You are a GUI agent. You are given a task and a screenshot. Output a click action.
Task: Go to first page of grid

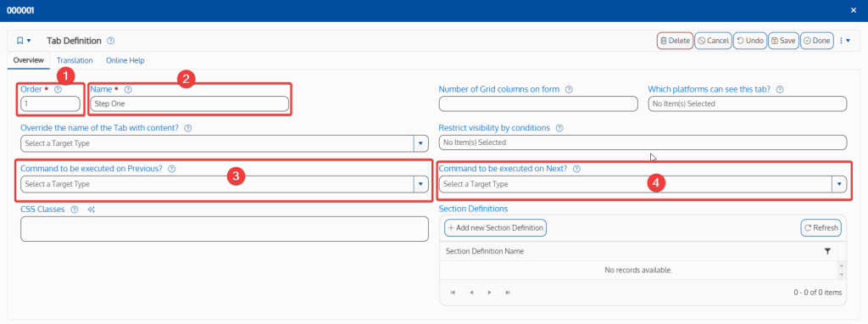pyautogui.click(x=453, y=293)
